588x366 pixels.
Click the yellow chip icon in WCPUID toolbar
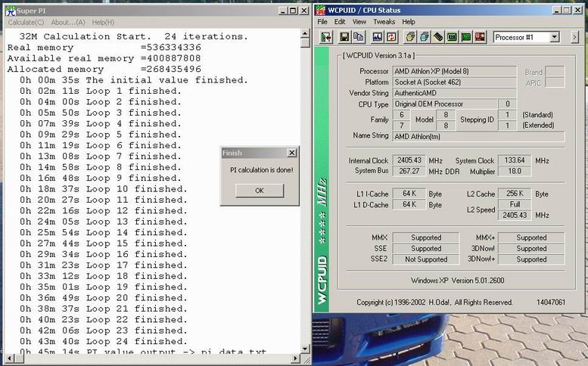(410, 37)
